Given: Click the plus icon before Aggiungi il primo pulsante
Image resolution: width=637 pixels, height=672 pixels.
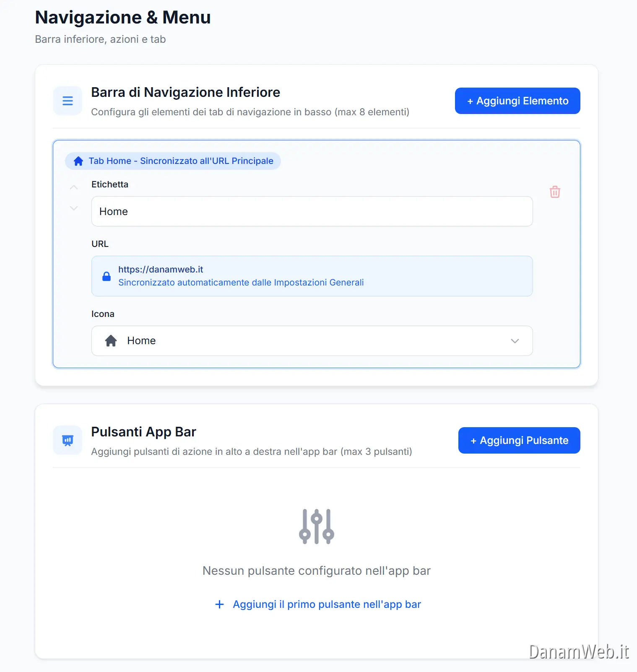Looking at the screenshot, I should (x=219, y=604).
